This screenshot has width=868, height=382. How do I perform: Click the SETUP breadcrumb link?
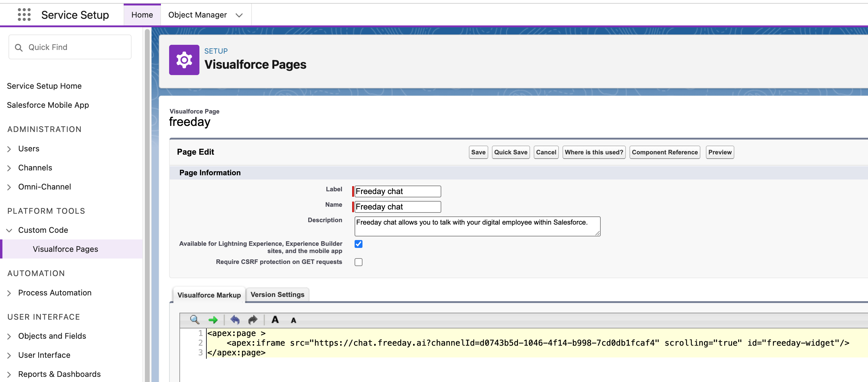(216, 51)
